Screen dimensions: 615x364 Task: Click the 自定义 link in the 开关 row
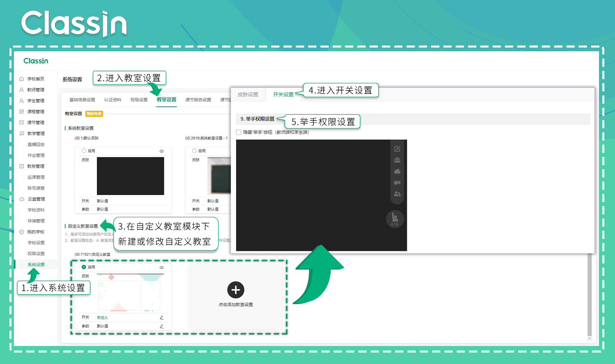point(102,318)
